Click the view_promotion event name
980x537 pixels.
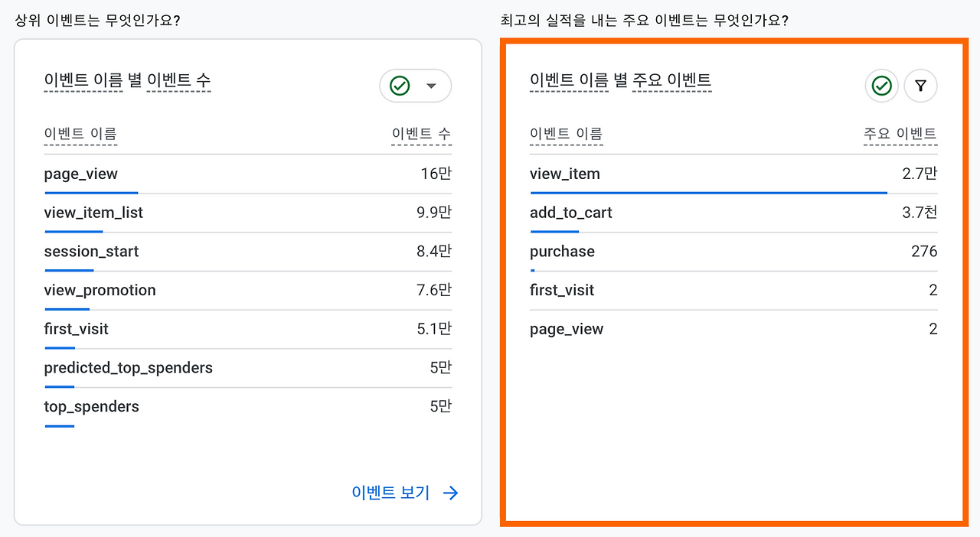click(100, 290)
